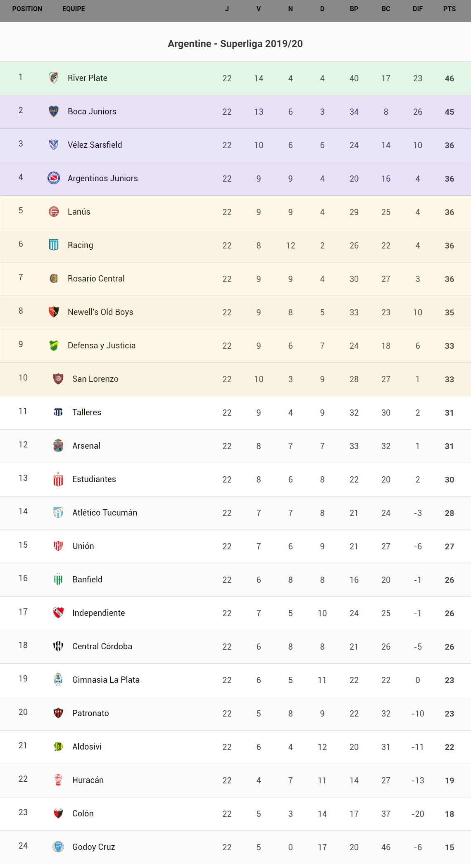The height and width of the screenshot is (868, 471).
Task: Click the Argentine Superliga 2019/20 title
Action: (235, 44)
